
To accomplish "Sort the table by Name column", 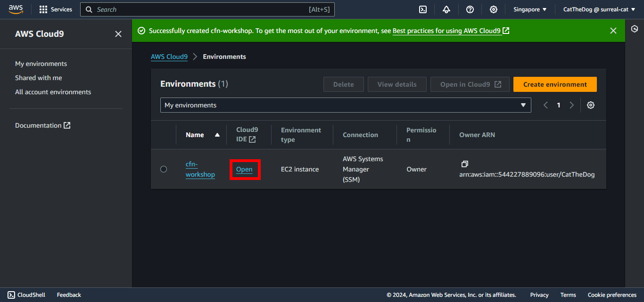I will point(202,135).
